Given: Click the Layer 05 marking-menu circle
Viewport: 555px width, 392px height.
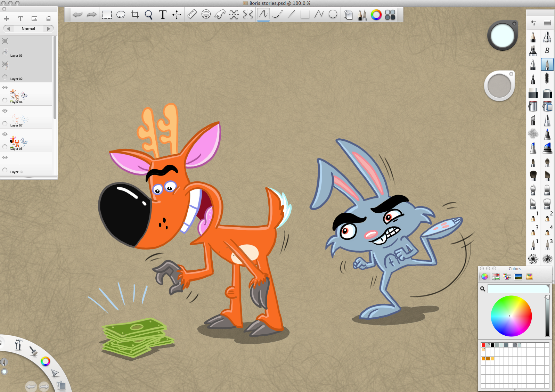Looking at the screenshot, I should point(5,147).
